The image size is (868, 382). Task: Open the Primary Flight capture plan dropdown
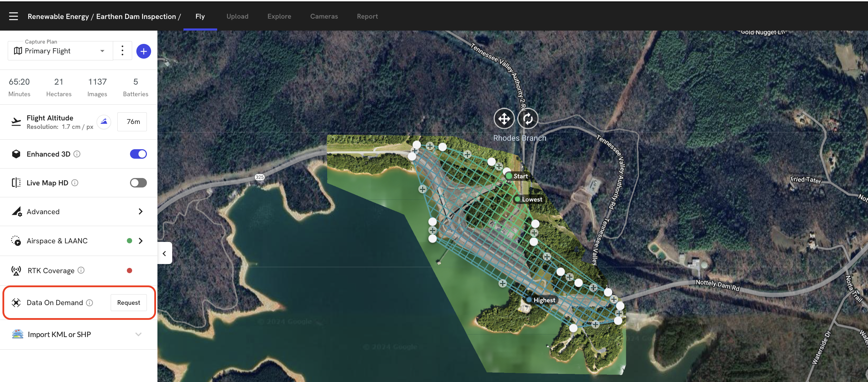pos(60,51)
